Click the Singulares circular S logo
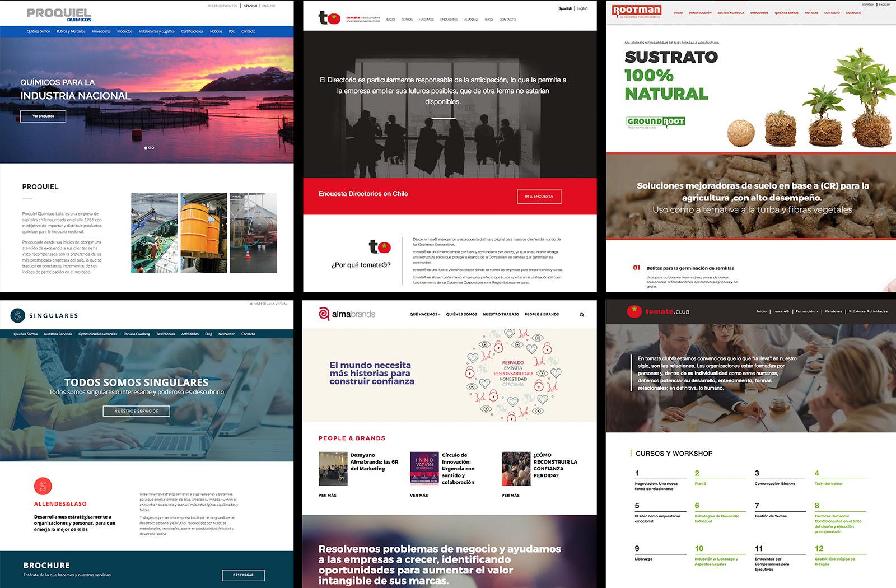 17,315
